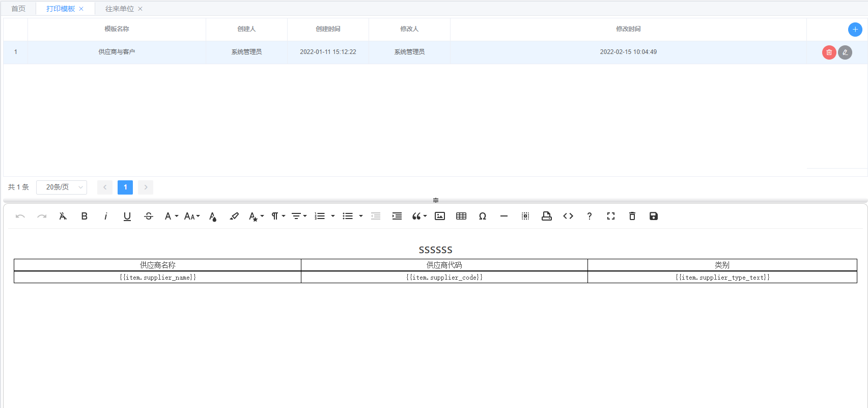The width and height of the screenshot is (868, 408).
Task: Add a new template with plus button
Action: (x=855, y=30)
